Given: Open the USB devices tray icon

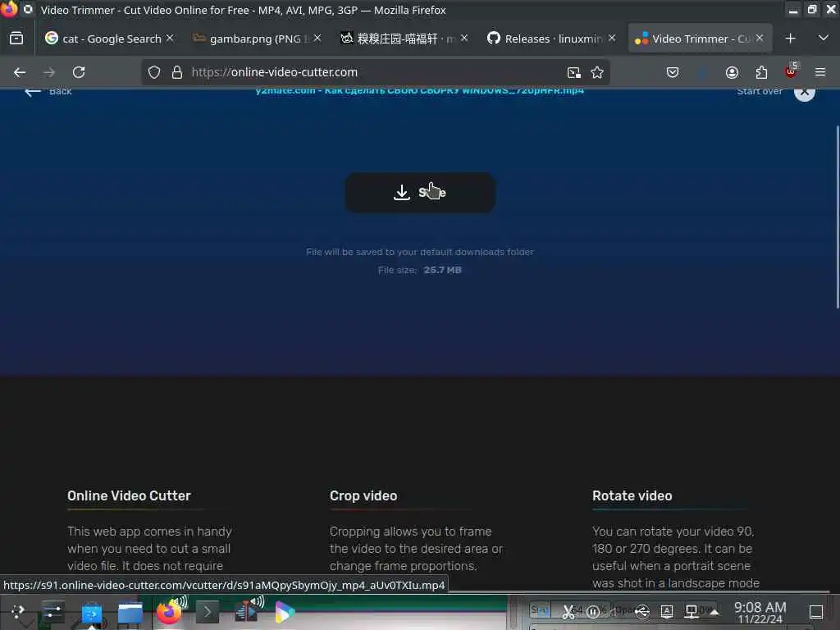Looking at the screenshot, I should pos(641,611).
